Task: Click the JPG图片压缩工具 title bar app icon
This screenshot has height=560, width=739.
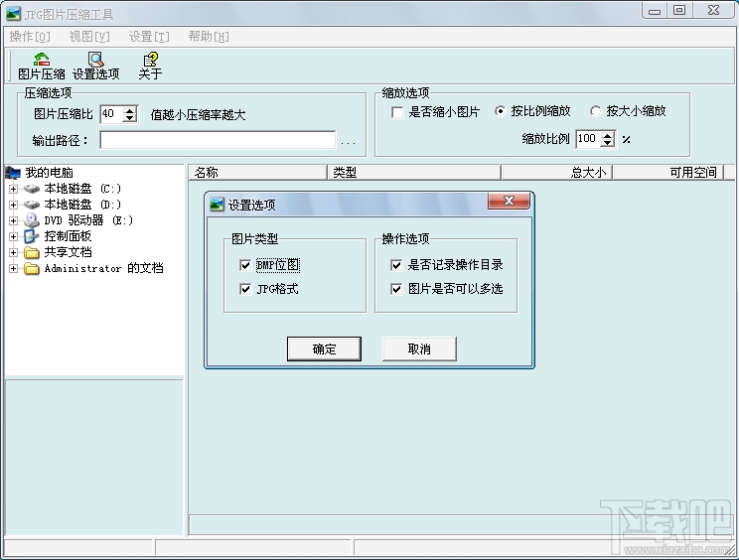Action: tap(13, 14)
